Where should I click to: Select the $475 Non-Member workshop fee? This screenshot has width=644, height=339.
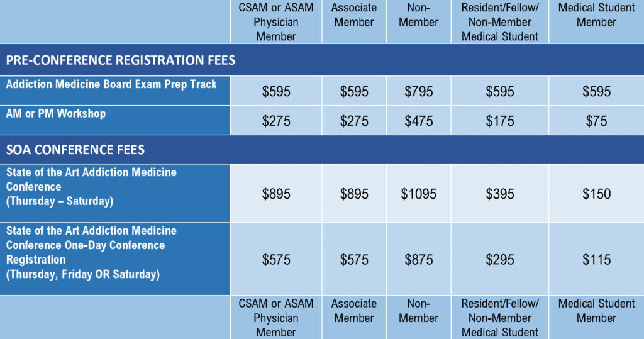[418, 121]
